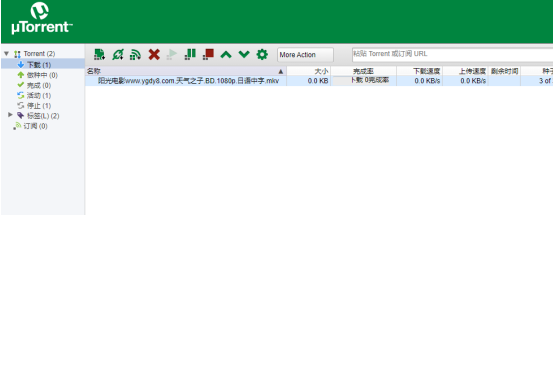Screen dimensions: 553x369
Task: Open the settings gear icon
Action: pyautogui.click(x=262, y=54)
